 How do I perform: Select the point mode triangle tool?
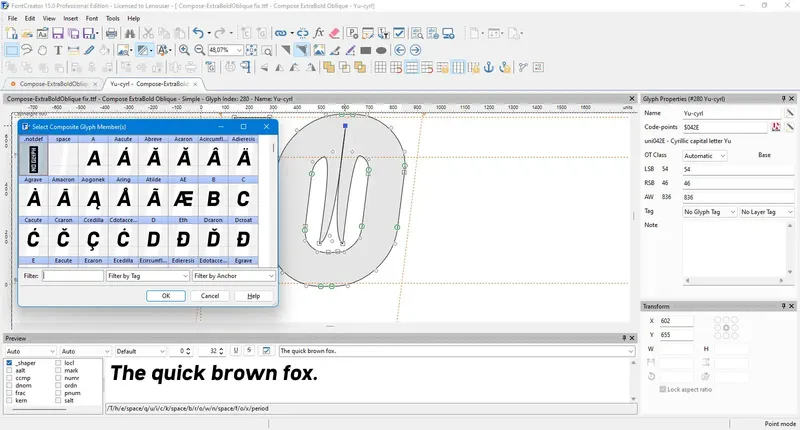click(x=302, y=50)
